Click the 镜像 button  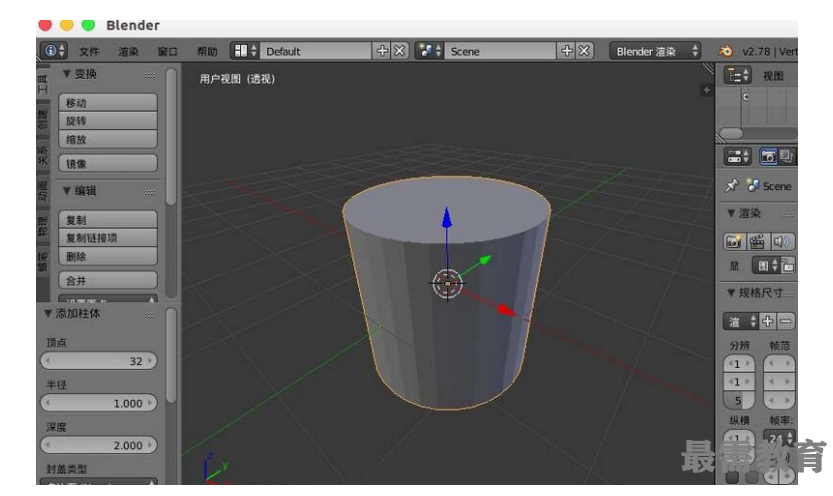pyautogui.click(x=108, y=164)
